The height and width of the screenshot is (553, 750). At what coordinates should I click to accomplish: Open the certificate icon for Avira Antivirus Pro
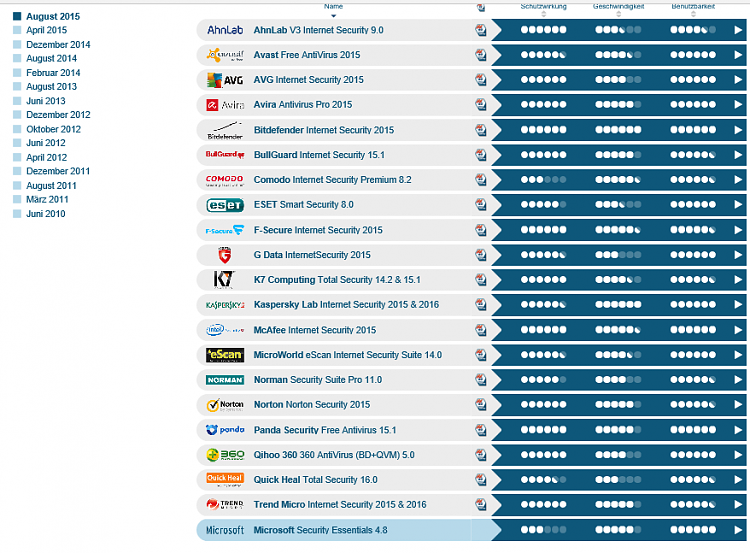481,105
